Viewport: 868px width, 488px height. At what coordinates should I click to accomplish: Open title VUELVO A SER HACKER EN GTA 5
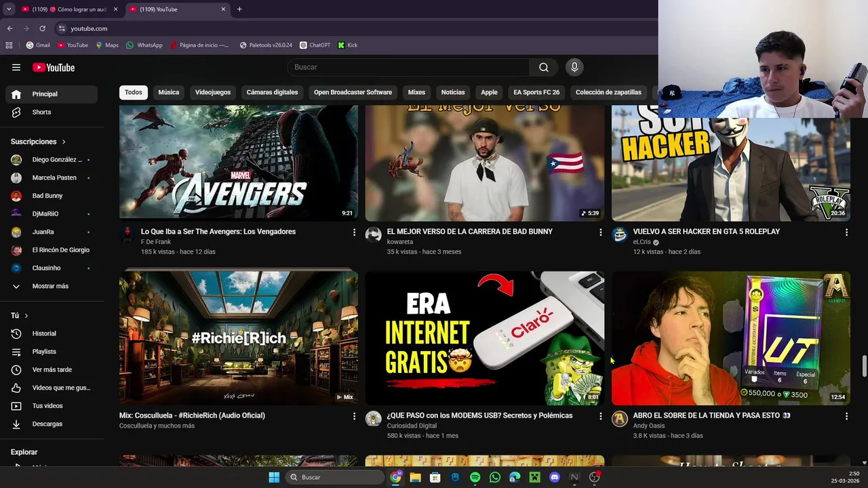click(x=707, y=232)
